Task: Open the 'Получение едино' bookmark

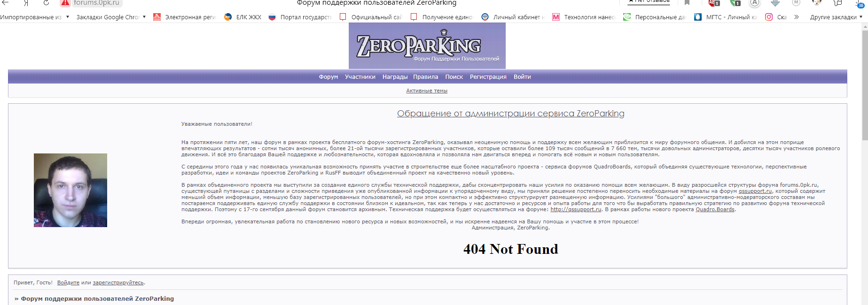Action: coord(442,17)
